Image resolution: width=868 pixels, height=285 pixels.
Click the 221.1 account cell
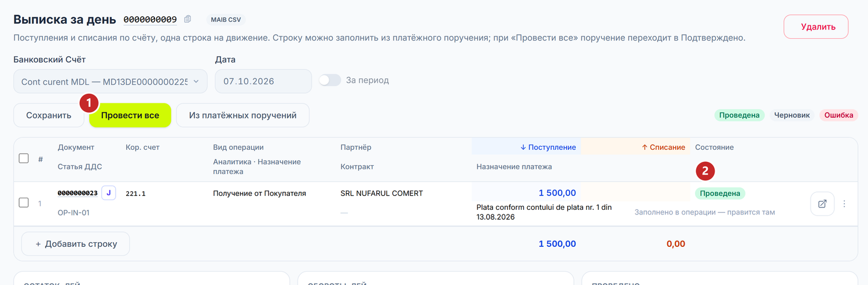[135, 194]
